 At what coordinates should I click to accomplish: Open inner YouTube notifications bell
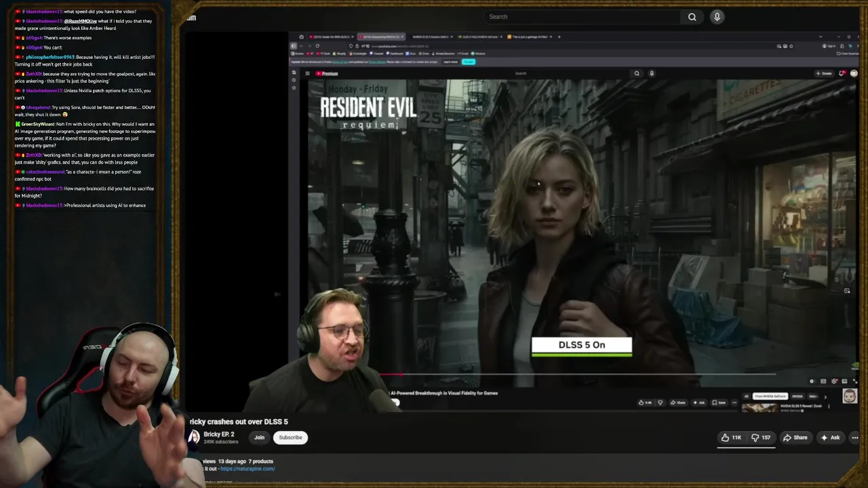point(842,73)
